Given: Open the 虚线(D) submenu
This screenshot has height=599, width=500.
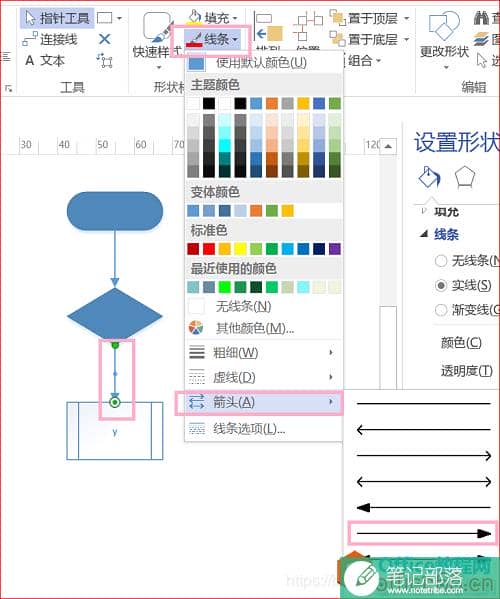Looking at the screenshot, I should [x=264, y=377].
